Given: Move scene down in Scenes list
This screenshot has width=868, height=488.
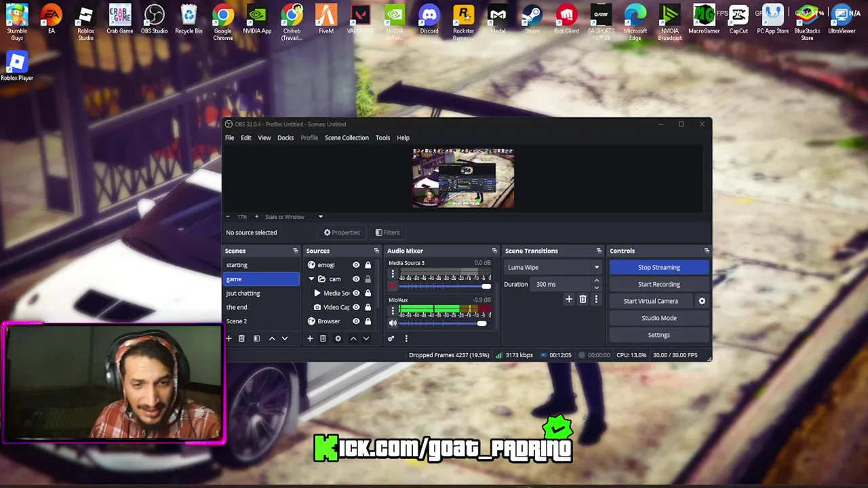Looking at the screenshot, I should tap(285, 338).
